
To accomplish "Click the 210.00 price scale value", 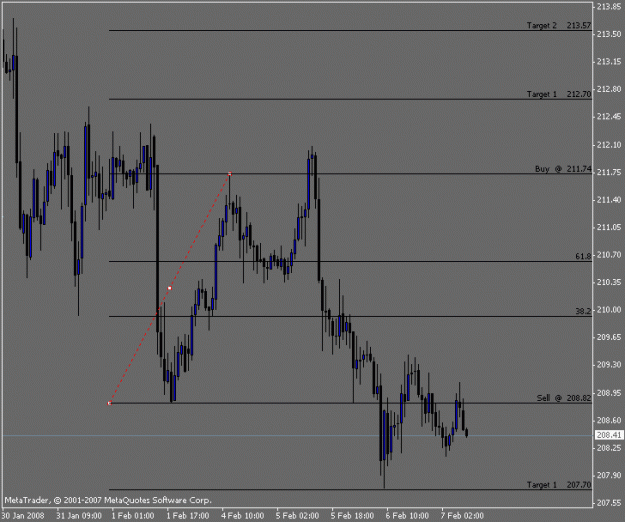I will pyautogui.click(x=609, y=310).
